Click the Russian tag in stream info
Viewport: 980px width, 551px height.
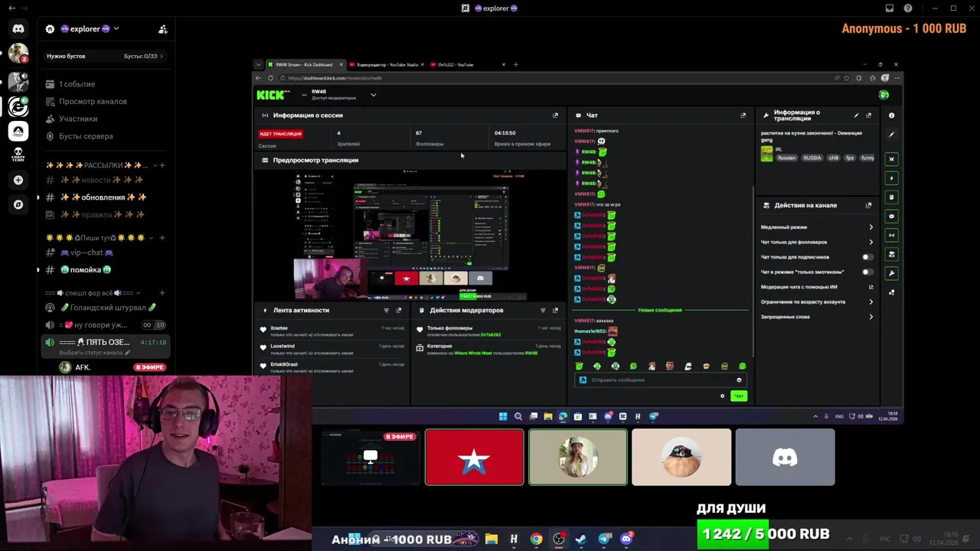(786, 158)
